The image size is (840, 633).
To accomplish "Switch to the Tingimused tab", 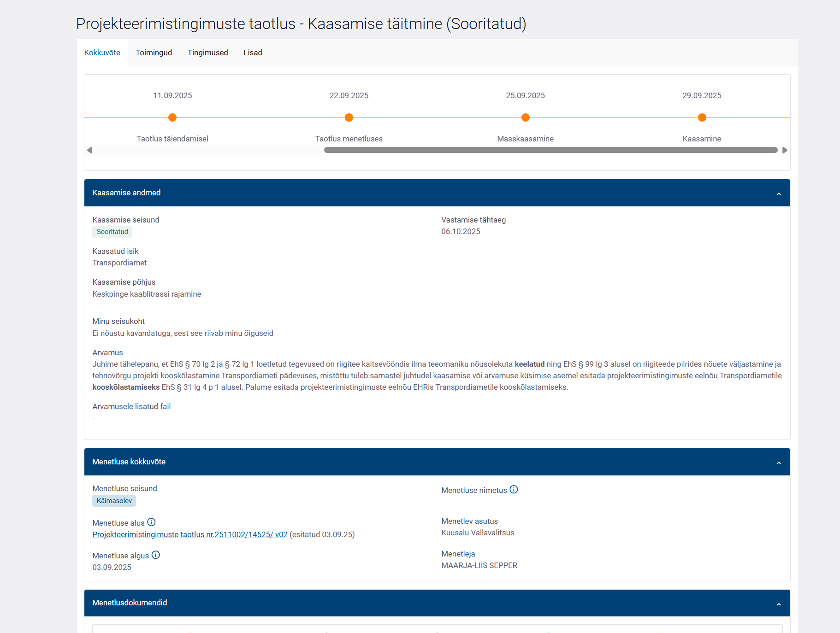I will 207,53.
